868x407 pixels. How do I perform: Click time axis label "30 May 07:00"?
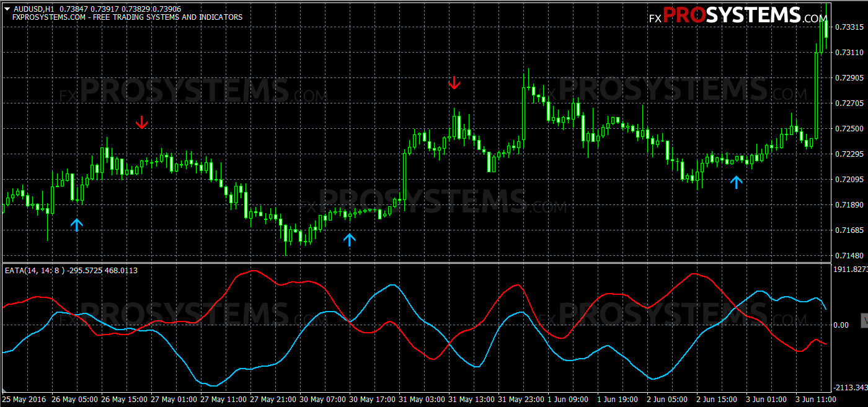322,399
